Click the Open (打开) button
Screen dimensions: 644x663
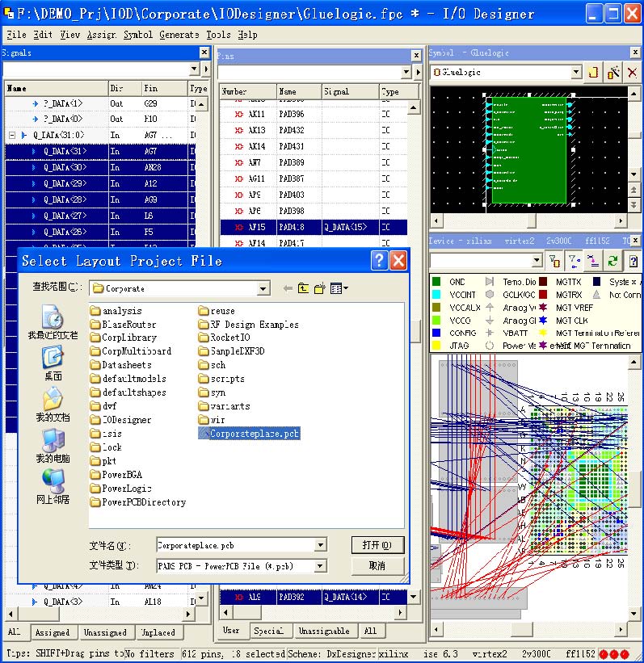click(377, 545)
